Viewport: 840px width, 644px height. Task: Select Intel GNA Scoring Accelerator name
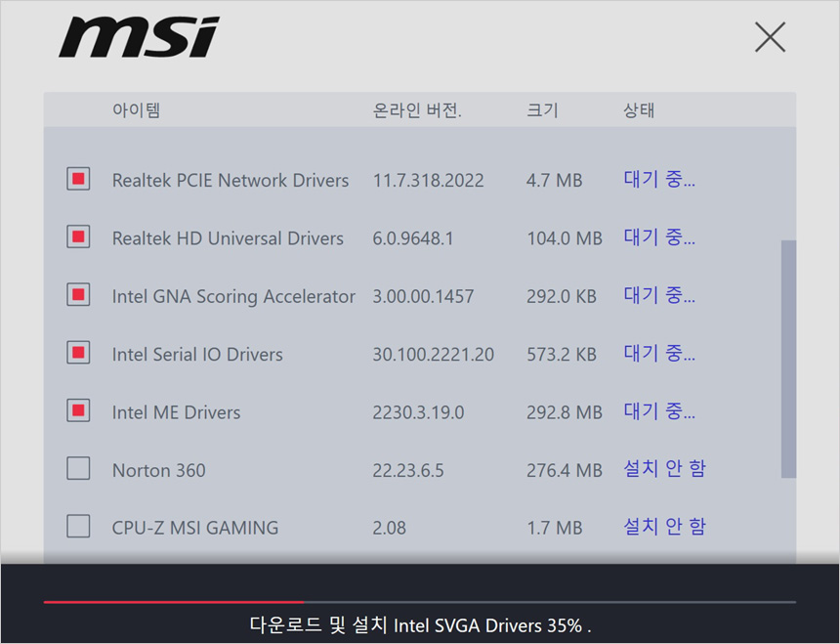[x=233, y=296]
